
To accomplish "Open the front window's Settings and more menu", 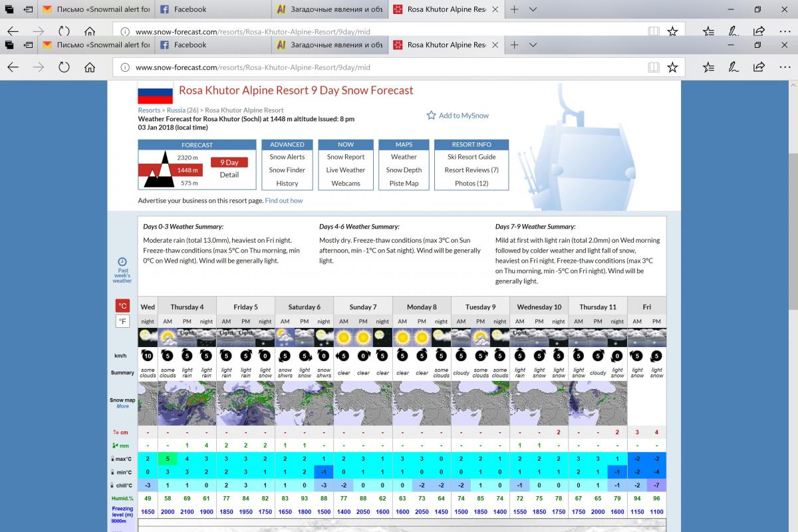I will coord(784,67).
